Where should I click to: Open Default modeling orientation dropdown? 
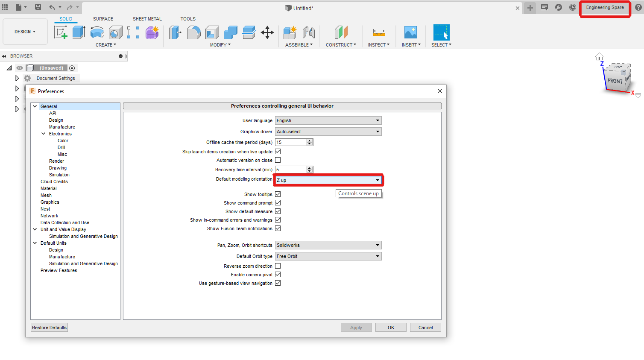click(x=328, y=180)
